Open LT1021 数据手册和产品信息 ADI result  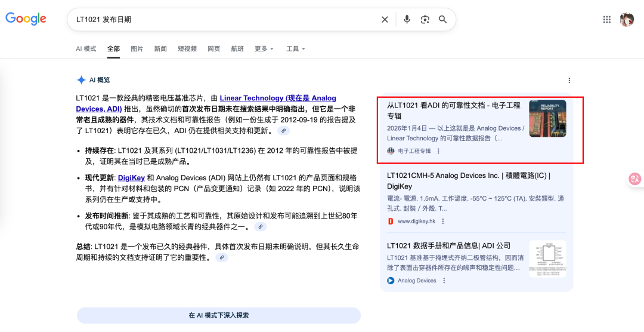[448, 246]
